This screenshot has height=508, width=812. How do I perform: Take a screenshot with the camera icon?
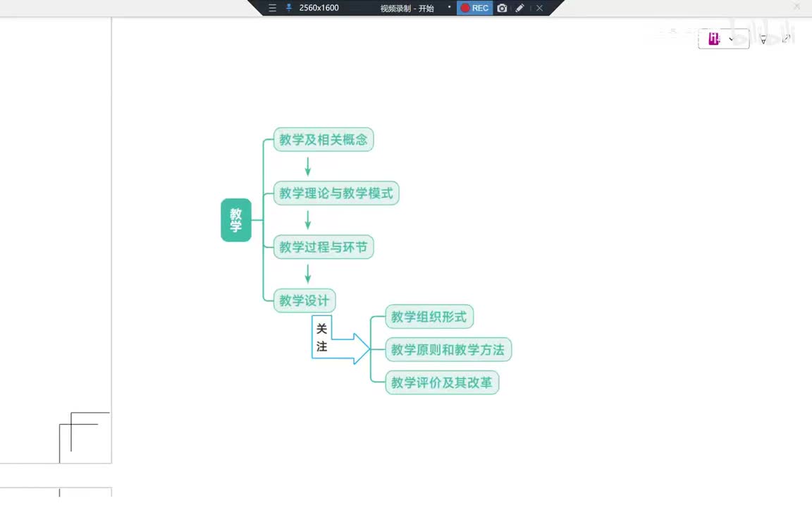click(502, 8)
